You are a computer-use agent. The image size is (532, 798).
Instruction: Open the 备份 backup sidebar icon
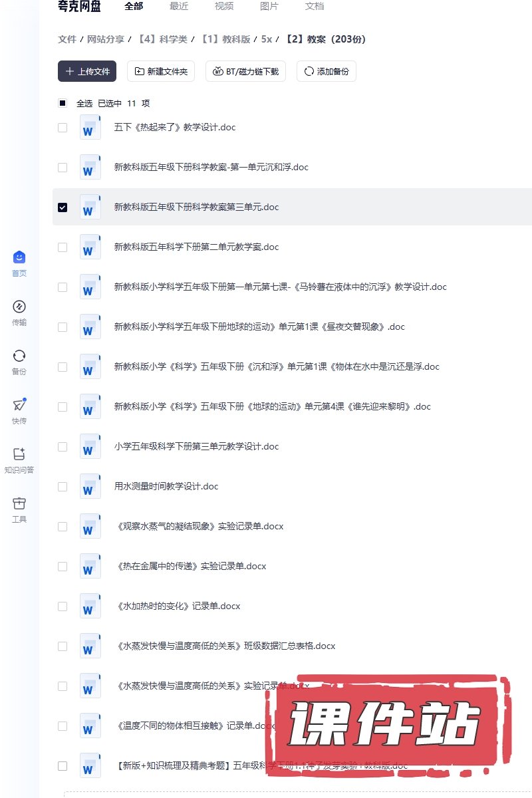[x=19, y=356]
